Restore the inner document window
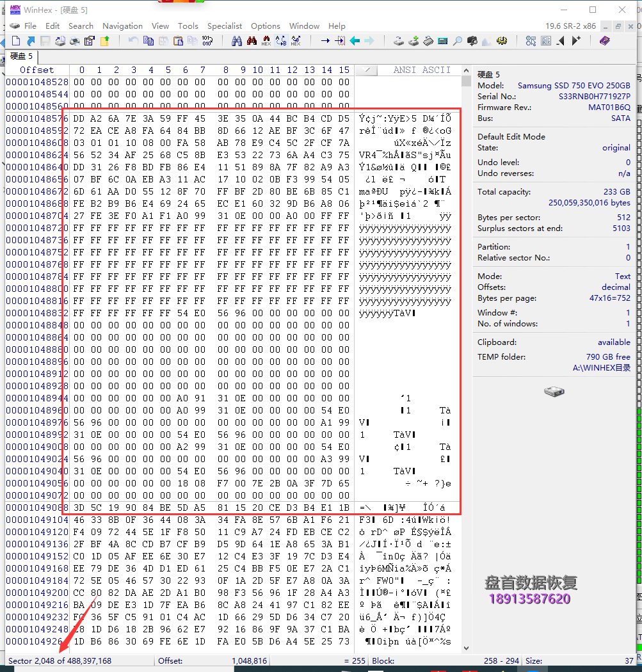This screenshot has width=642, height=672. [x=618, y=27]
